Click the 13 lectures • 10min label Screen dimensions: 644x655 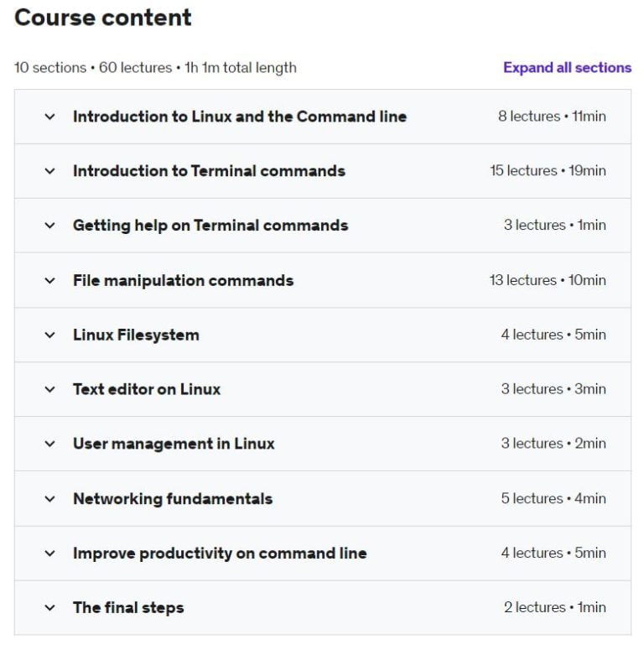[548, 280]
